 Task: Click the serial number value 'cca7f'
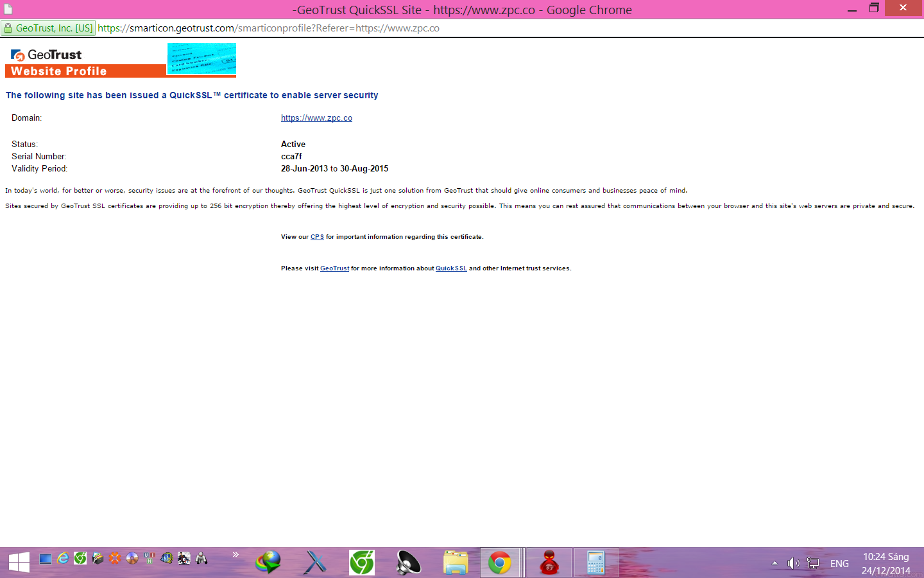291,157
